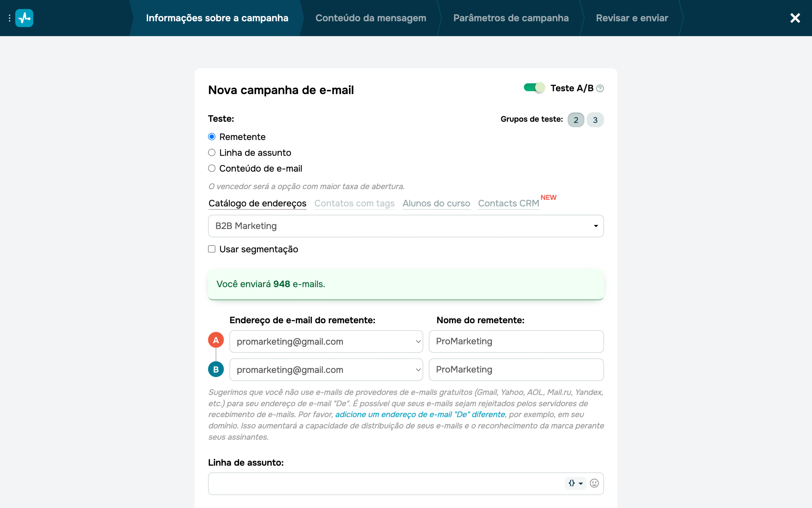Open the B2B Marketing mailing list dropdown
Viewport: 812px width, 508px height.
click(x=406, y=226)
